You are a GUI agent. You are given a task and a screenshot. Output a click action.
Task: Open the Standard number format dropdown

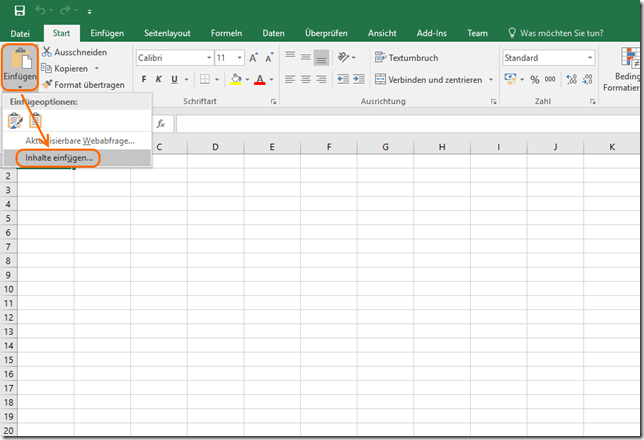(589, 58)
